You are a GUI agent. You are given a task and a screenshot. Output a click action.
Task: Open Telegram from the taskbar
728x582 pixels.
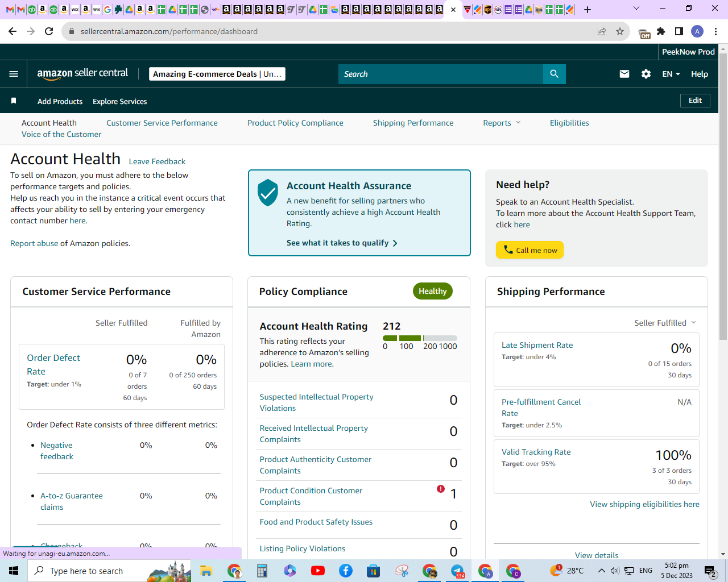click(458, 571)
